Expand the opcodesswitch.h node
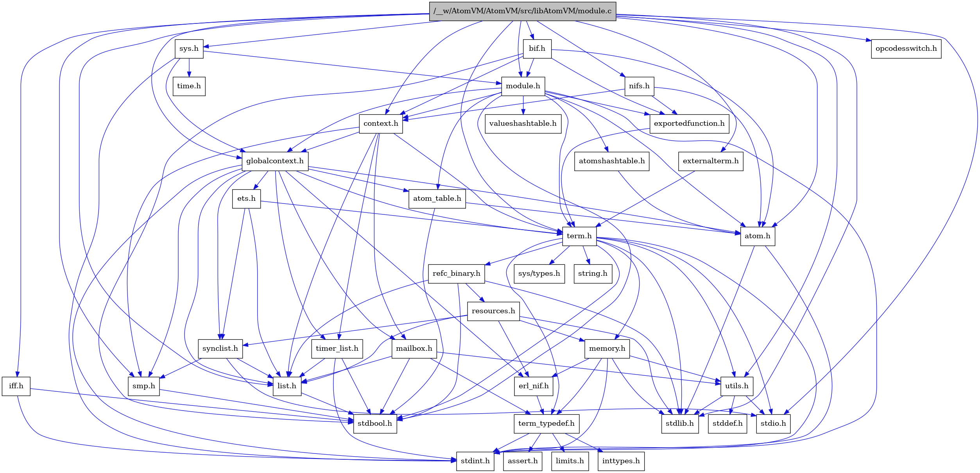980x473 pixels. (906, 48)
